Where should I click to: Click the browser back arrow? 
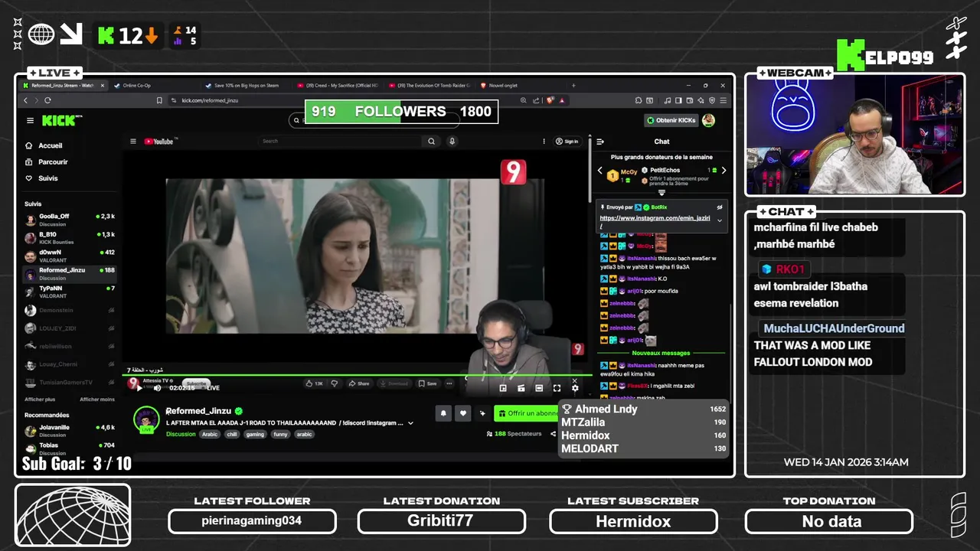pyautogui.click(x=25, y=100)
